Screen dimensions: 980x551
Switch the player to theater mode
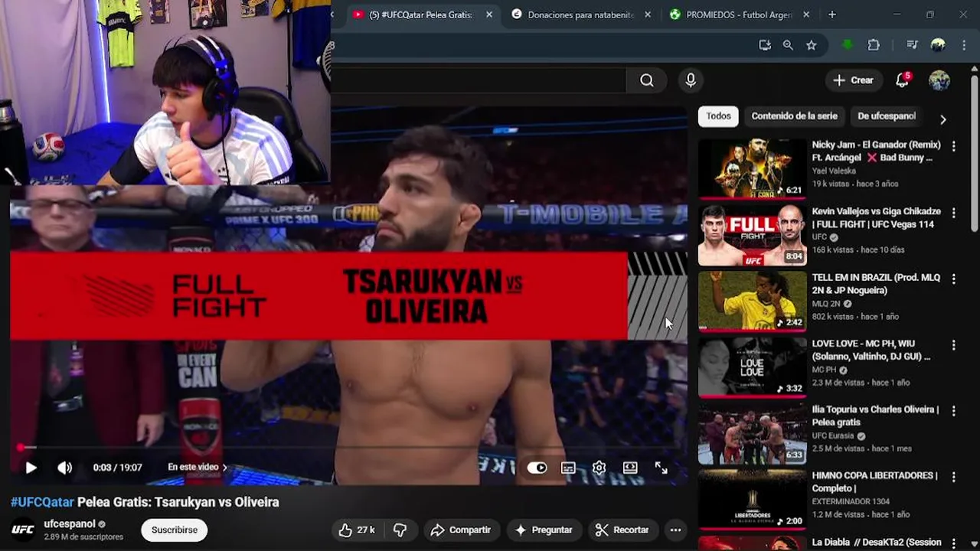pyautogui.click(x=630, y=468)
